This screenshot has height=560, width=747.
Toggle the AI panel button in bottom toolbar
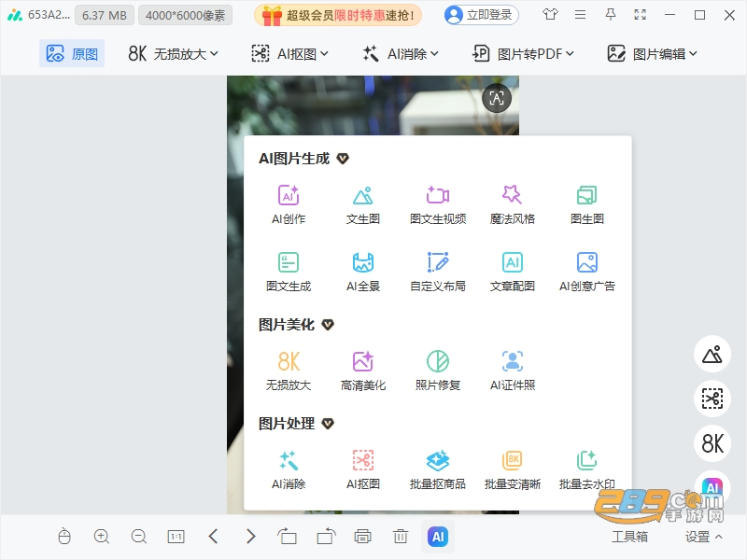(438, 537)
